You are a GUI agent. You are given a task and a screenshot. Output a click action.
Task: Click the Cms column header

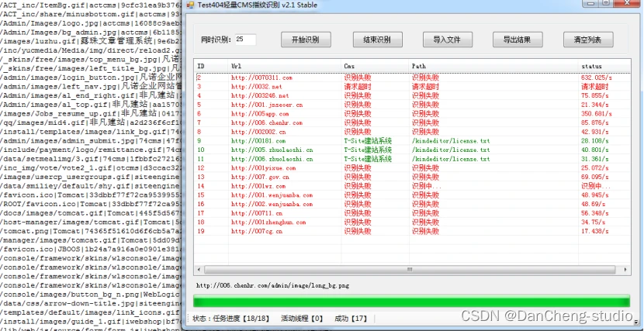(372, 67)
